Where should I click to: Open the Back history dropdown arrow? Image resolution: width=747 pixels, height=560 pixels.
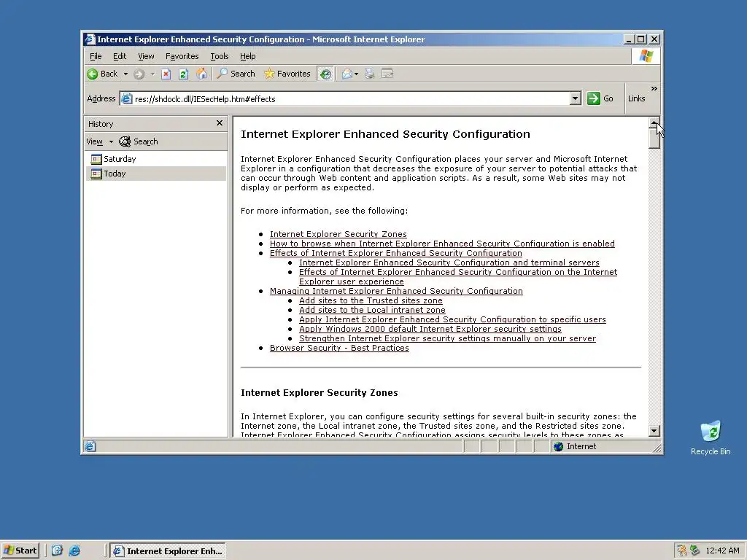click(125, 74)
